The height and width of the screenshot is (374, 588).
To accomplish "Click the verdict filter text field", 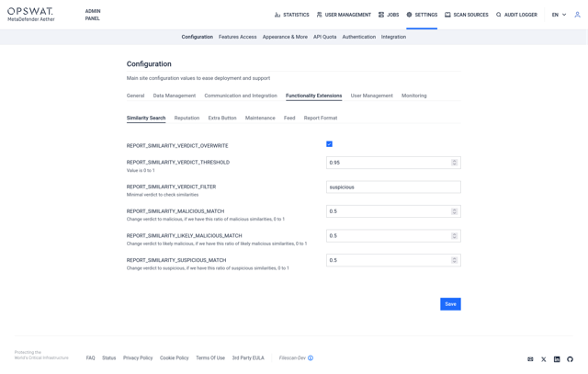I will [x=392, y=187].
